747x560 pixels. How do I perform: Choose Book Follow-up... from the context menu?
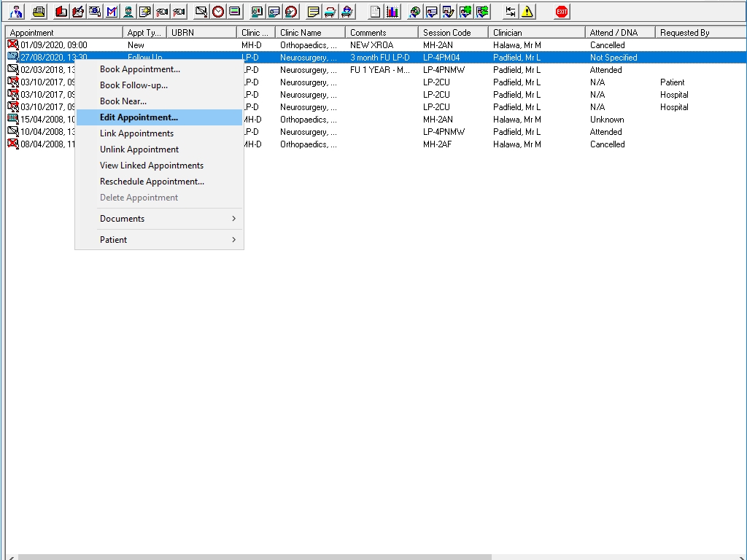tap(159, 85)
